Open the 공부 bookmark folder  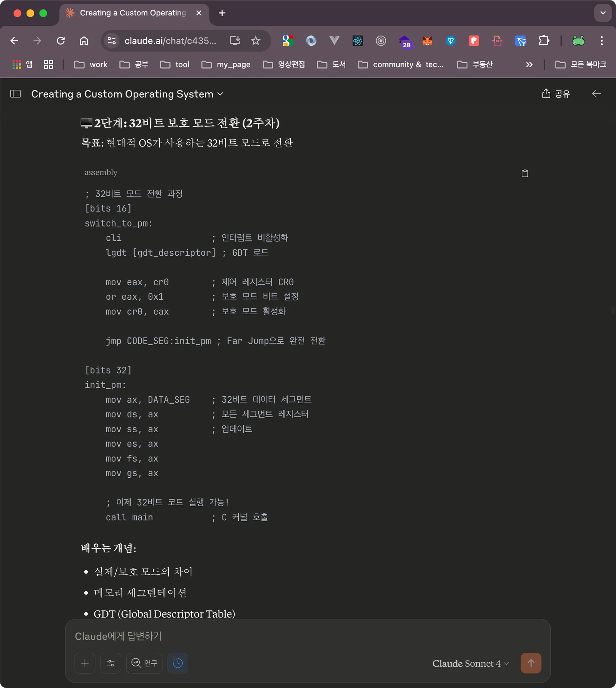[134, 65]
